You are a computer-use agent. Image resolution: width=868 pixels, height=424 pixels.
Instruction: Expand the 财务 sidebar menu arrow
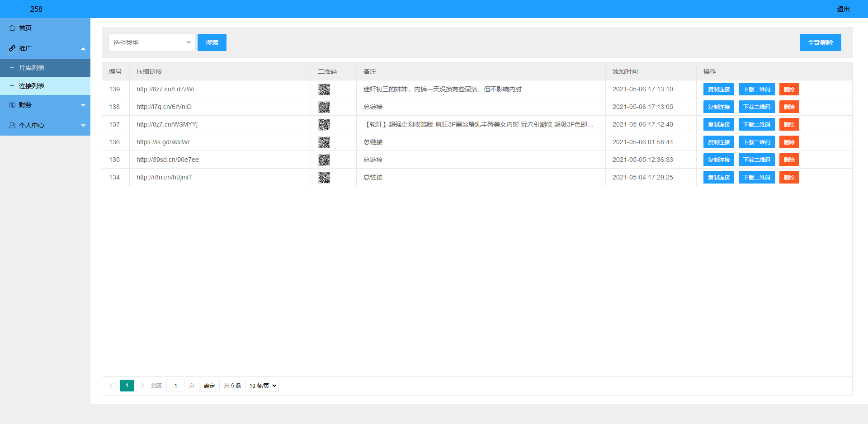(83, 105)
